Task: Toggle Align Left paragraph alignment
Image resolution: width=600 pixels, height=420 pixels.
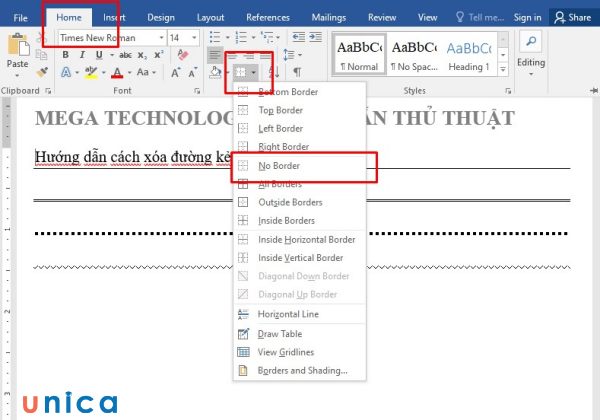Action: tap(215, 55)
